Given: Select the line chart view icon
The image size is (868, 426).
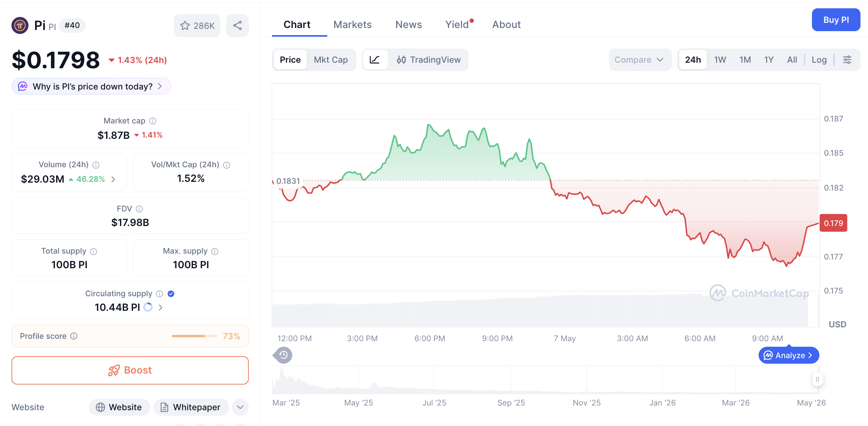Looking at the screenshot, I should pos(374,60).
